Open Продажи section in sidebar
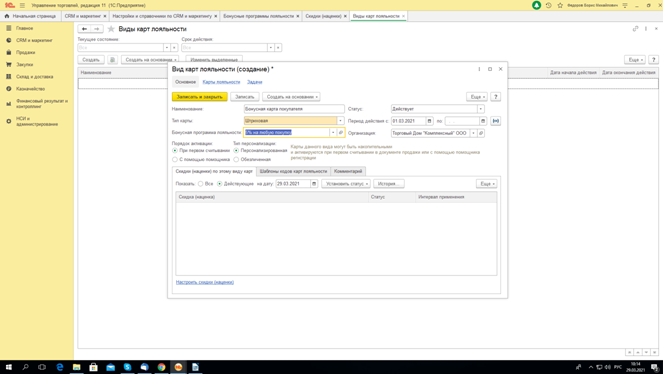 (25, 52)
